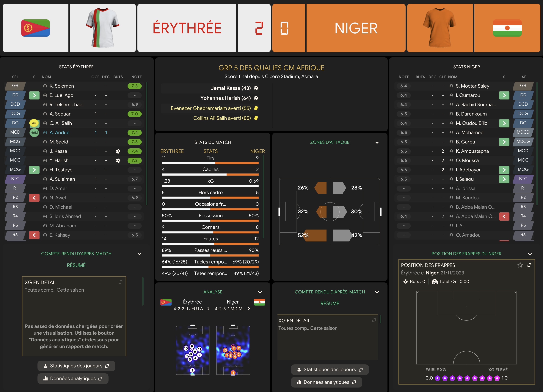Click the Av badge next to C. Ali Salih
Image resolution: width=543 pixels, height=392 pixels.
[34, 123]
